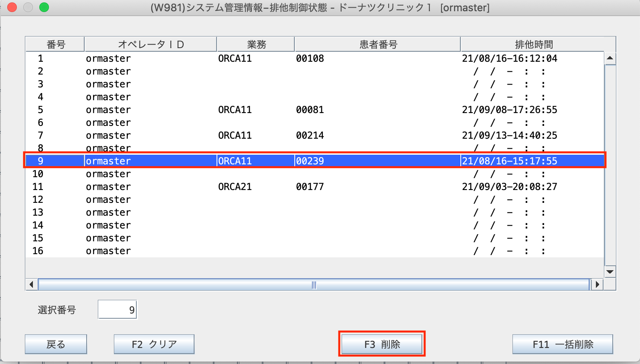Click the 排他時間 column header
This screenshot has height=364, width=640.
point(533,44)
